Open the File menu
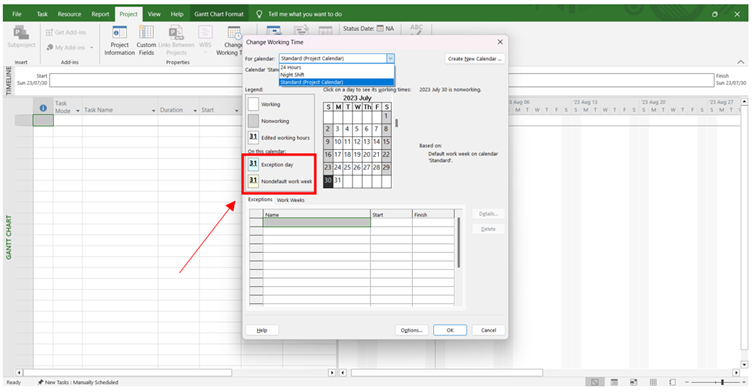This screenshot has width=752, height=392. (x=17, y=14)
